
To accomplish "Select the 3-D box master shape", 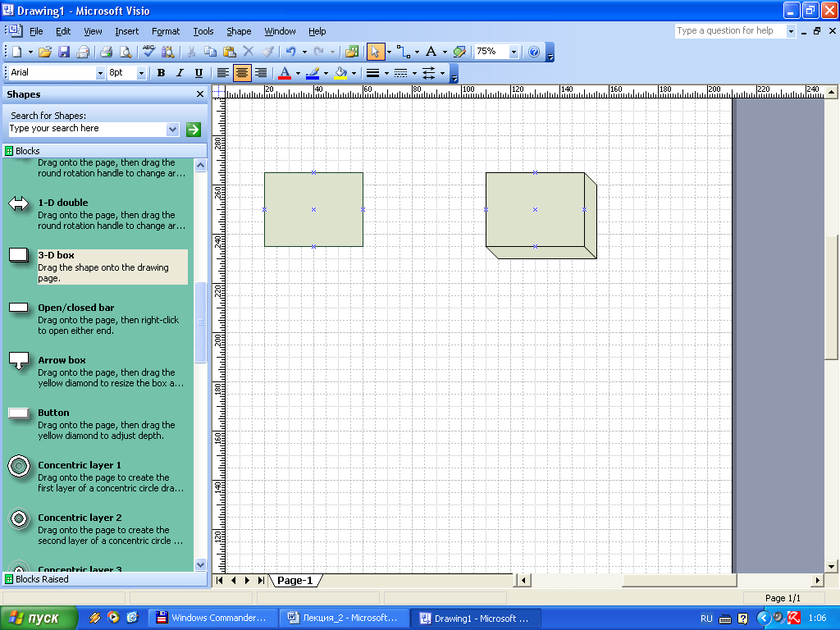I will point(97,267).
